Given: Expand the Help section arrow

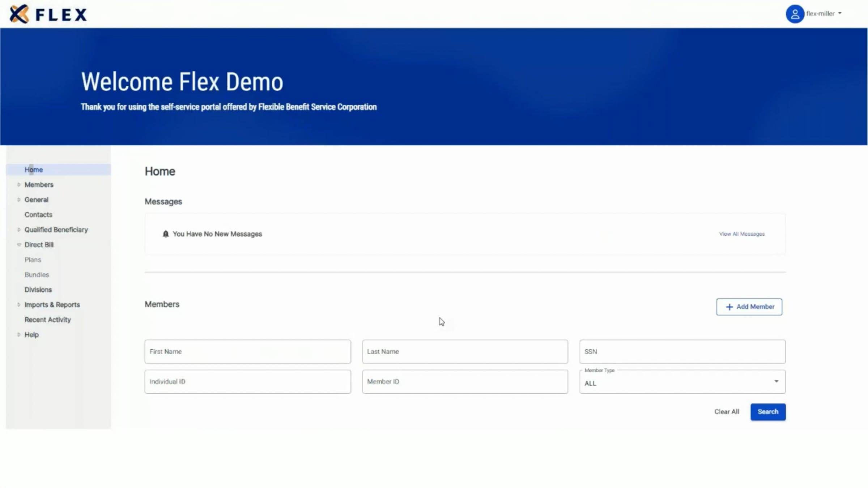Looking at the screenshot, I should 19,335.
